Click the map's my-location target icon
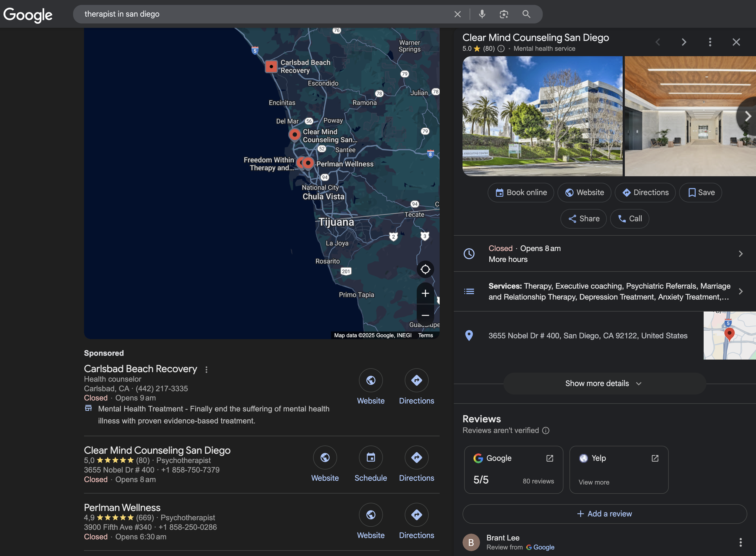Screen dimensions: 756x556 click(425, 269)
